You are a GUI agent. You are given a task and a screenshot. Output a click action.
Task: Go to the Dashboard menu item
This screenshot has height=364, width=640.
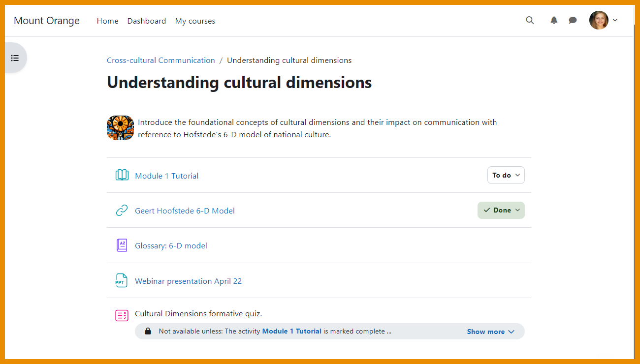point(146,21)
